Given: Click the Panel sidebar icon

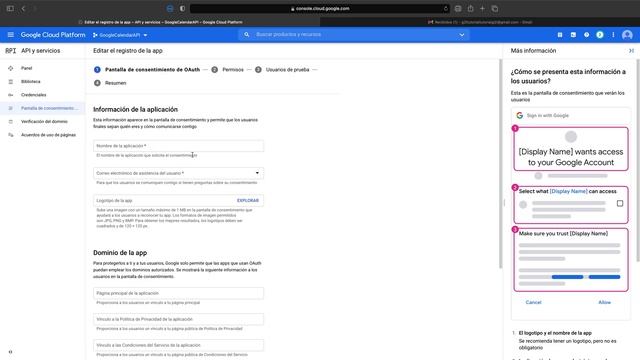Looking at the screenshot, I should [11, 68].
